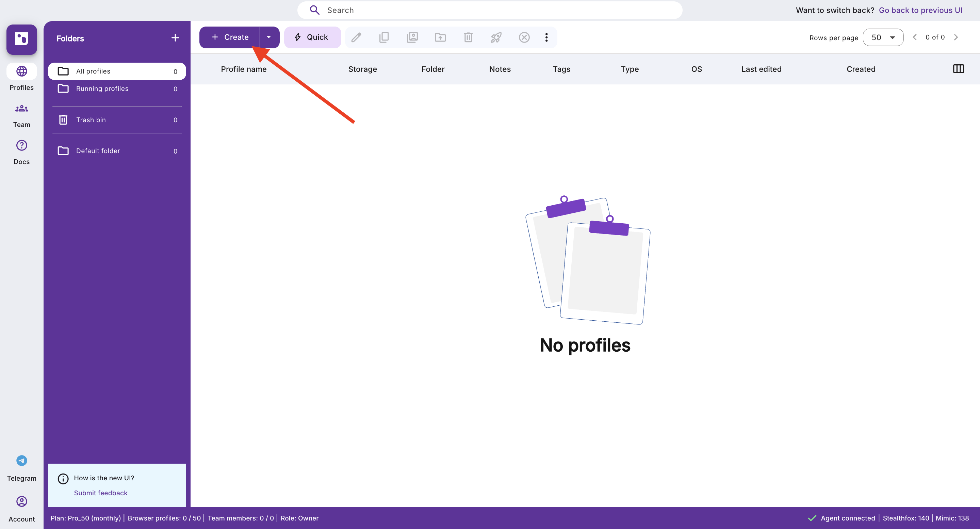Click the Stealthfox: 140 version text
The image size is (980, 529).
[905, 518]
